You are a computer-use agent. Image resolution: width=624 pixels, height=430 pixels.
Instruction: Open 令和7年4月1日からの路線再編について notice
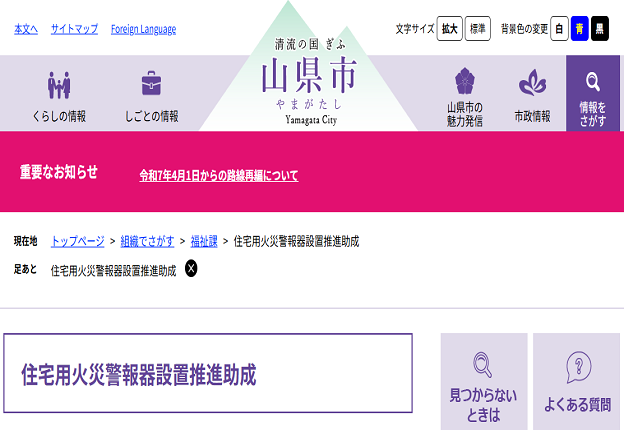(x=218, y=175)
